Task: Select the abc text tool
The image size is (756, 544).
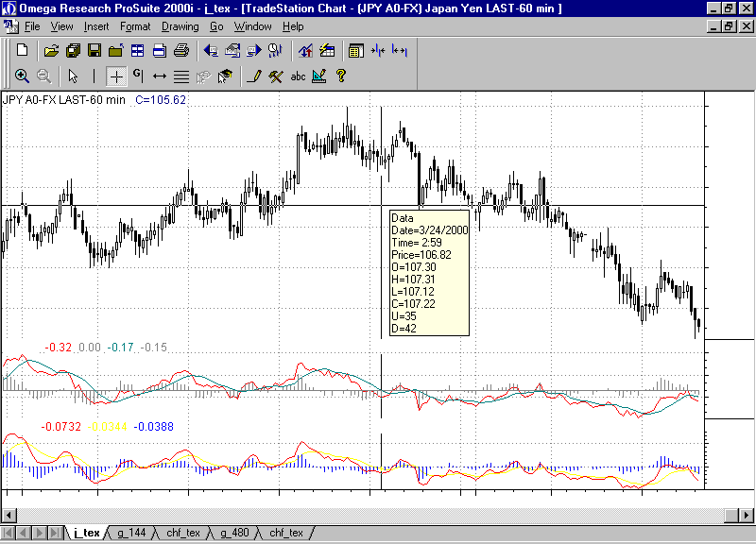Action: (x=298, y=76)
